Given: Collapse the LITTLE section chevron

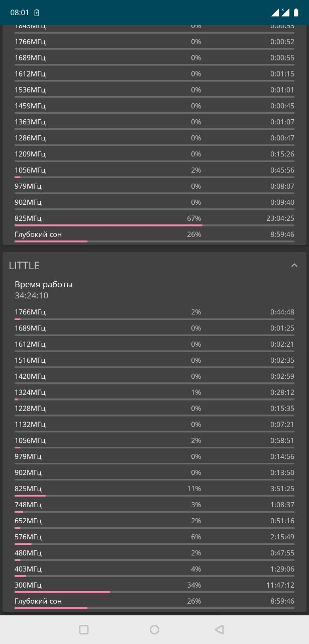Looking at the screenshot, I should click(294, 266).
